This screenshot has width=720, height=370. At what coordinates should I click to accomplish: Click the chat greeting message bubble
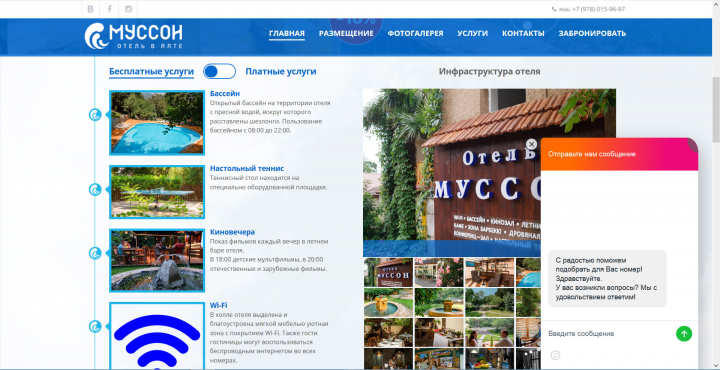tap(607, 279)
